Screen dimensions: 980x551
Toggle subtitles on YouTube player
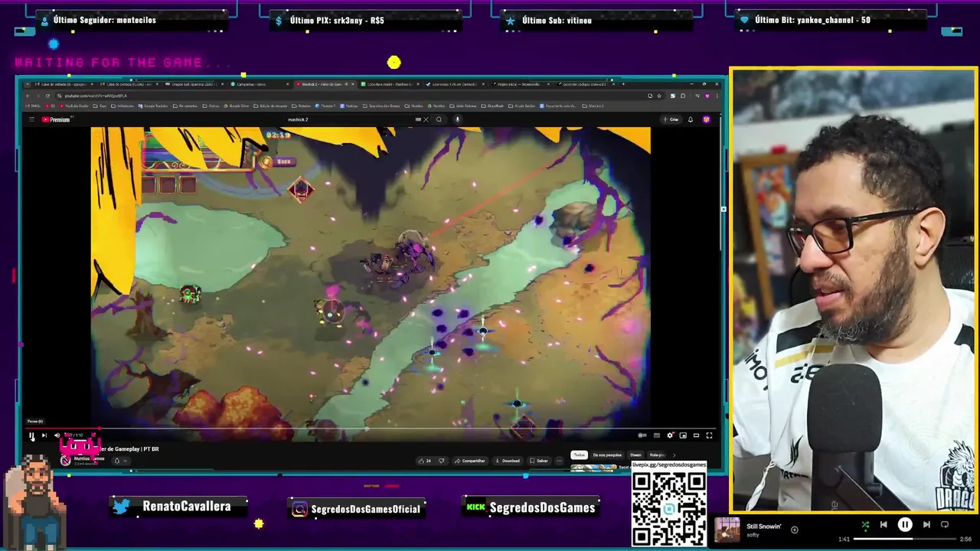[x=657, y=435]
